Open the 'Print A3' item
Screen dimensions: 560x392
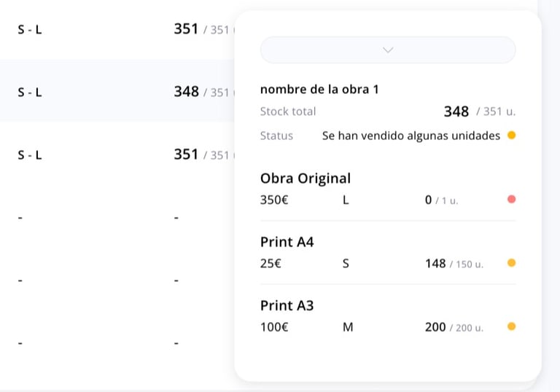(287, 305)
